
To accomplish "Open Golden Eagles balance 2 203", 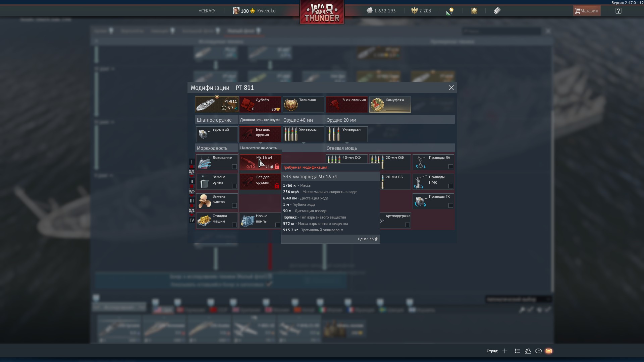I will pos(421,11).
